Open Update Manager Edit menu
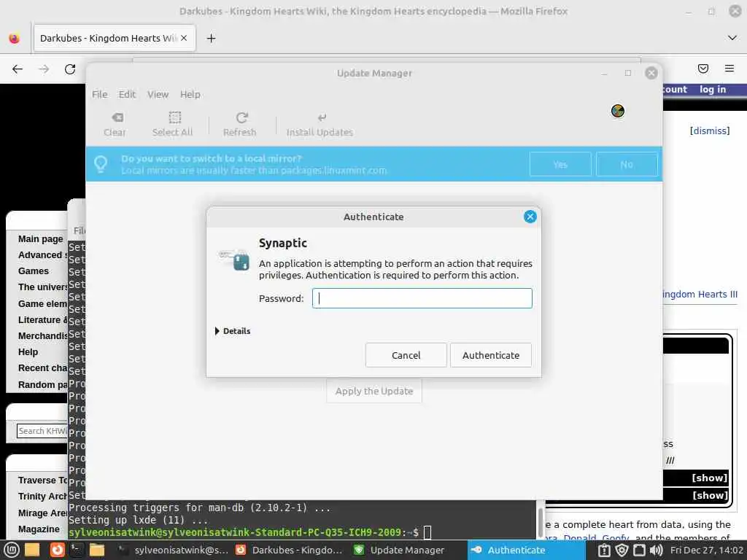 click(x=127, y=94)
